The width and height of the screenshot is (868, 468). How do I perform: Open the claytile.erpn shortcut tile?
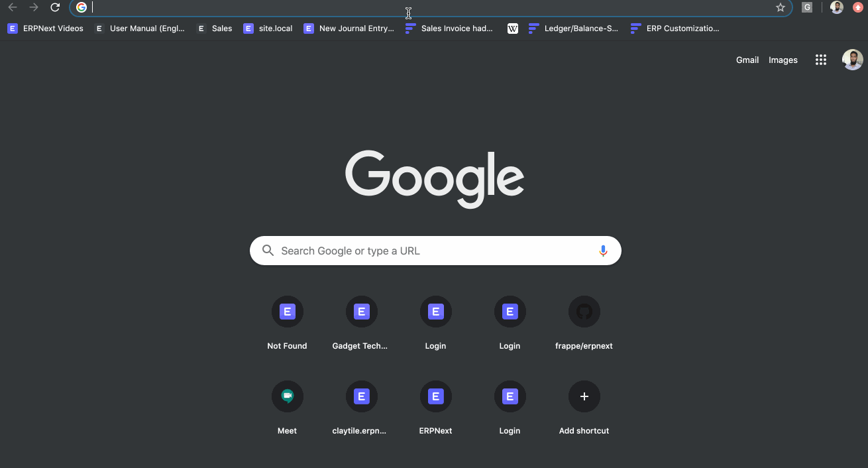361,396
